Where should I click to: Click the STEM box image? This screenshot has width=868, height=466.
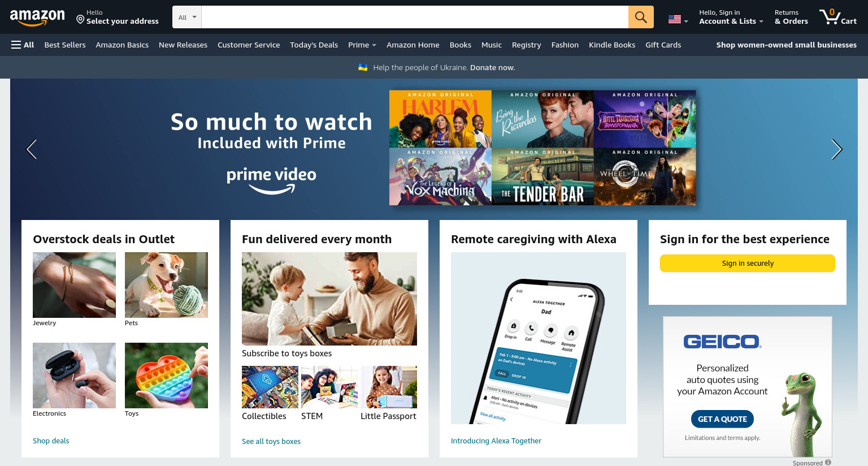(x=329, y=387)
